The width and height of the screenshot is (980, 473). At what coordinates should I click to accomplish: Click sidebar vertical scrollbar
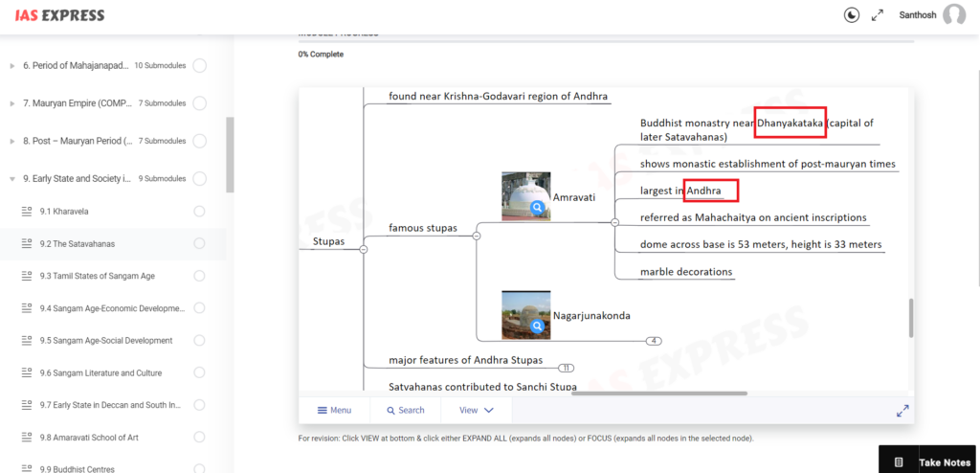pyautogui.click(x=230, y=154)
